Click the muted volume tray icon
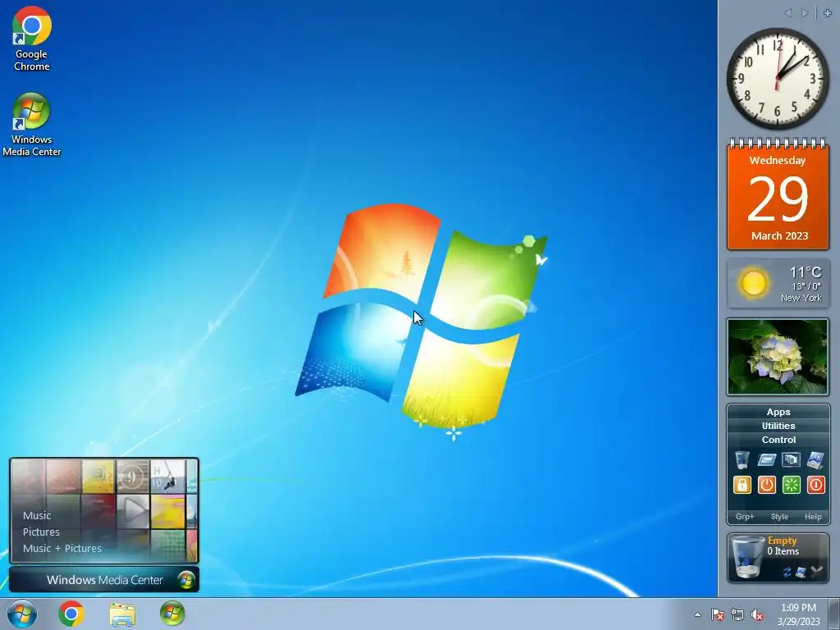Screen dimensions: 840x630 (x=757, y=615)
